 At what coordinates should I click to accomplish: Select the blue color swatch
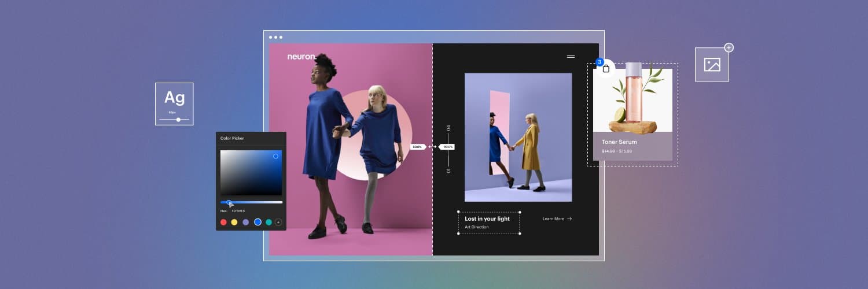coord(258,222)
